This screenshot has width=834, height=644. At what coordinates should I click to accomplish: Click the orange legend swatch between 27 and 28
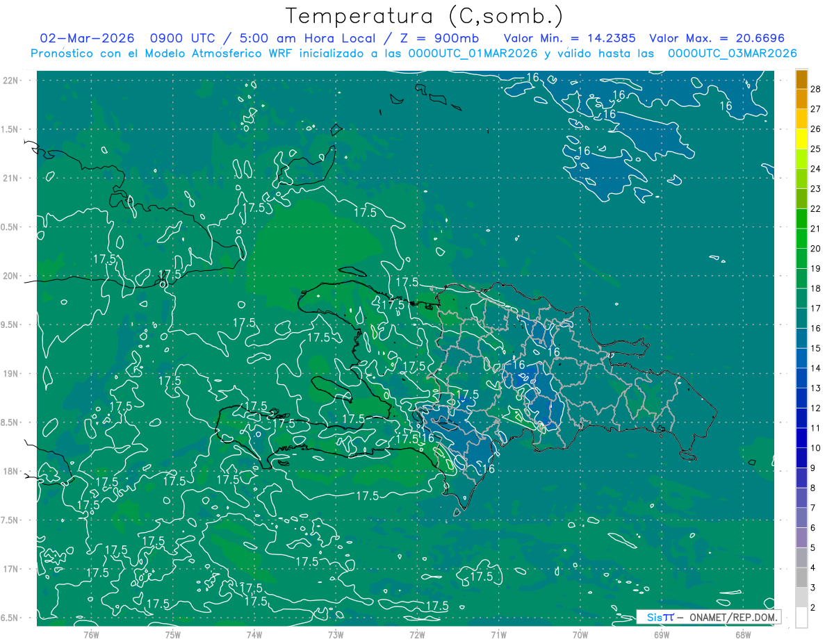801,99
